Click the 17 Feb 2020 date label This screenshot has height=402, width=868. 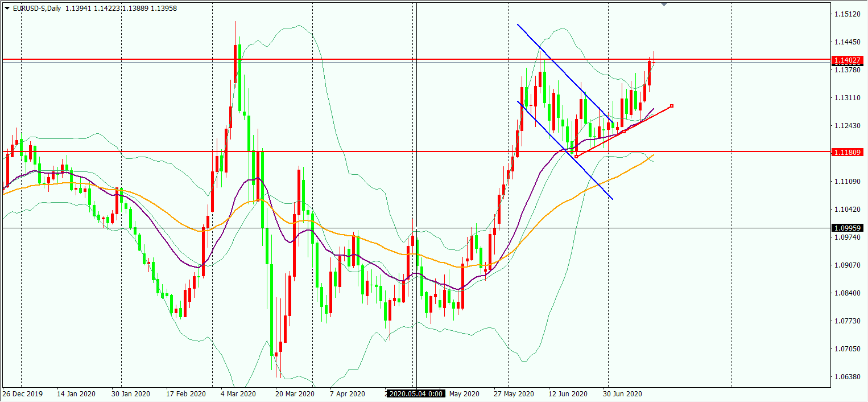pyautogui.click(x=185, y=394)
